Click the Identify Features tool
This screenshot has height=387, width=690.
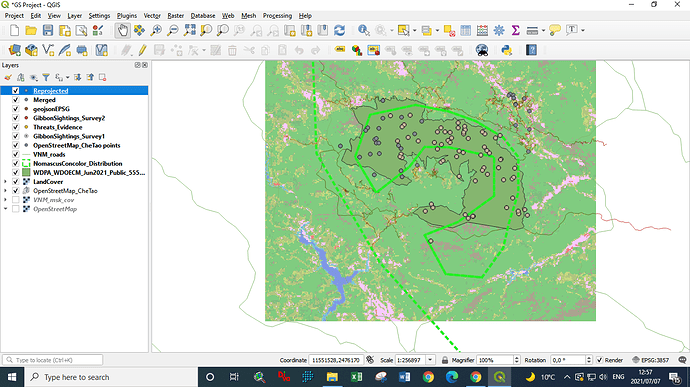click(363, 30)
